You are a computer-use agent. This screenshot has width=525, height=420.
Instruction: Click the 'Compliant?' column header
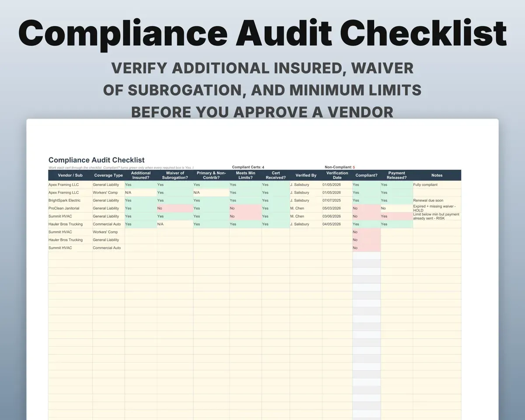tap(367, 175)
